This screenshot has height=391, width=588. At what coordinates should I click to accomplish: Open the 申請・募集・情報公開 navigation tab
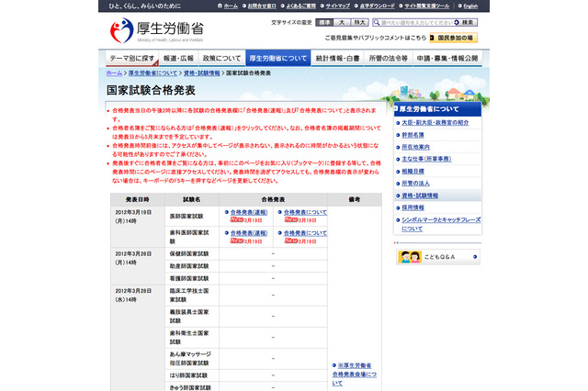(447, 59)
